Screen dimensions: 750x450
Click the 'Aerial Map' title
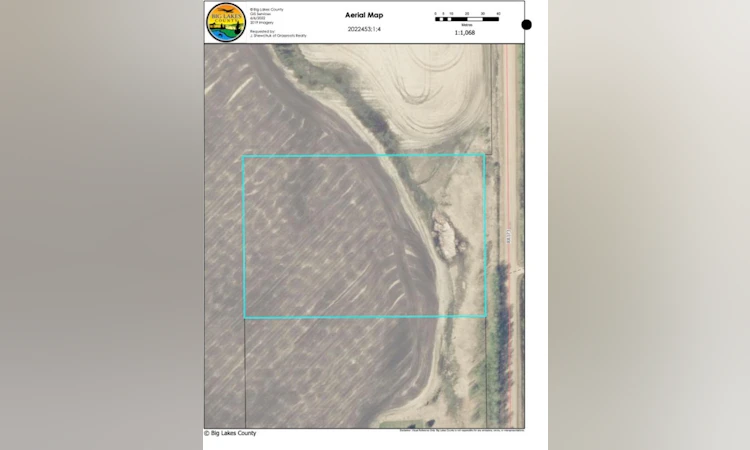pos(364,15)
